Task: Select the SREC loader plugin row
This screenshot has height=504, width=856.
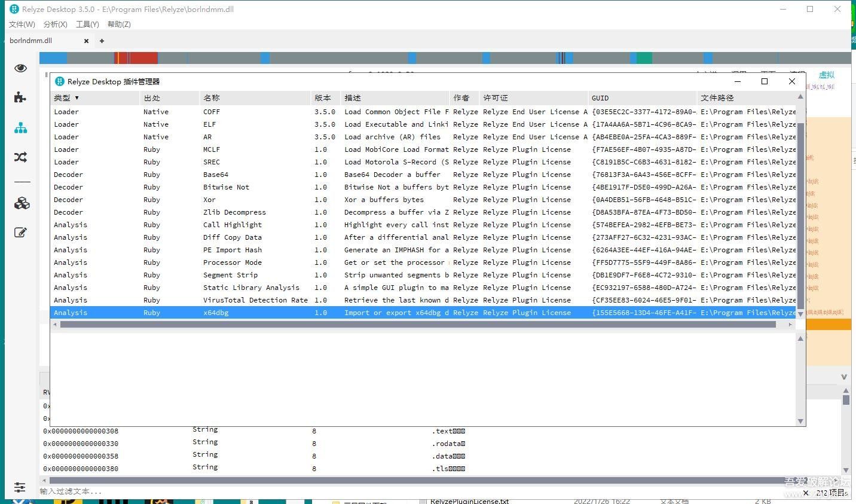Action: coord(423,162)
